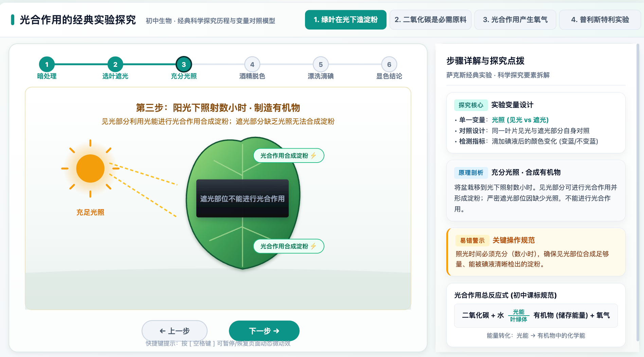The height and width of the screenshot is (357, 644).
Task: Click the 光能/叶绿体 condition in equation
Action: point(519,316)
